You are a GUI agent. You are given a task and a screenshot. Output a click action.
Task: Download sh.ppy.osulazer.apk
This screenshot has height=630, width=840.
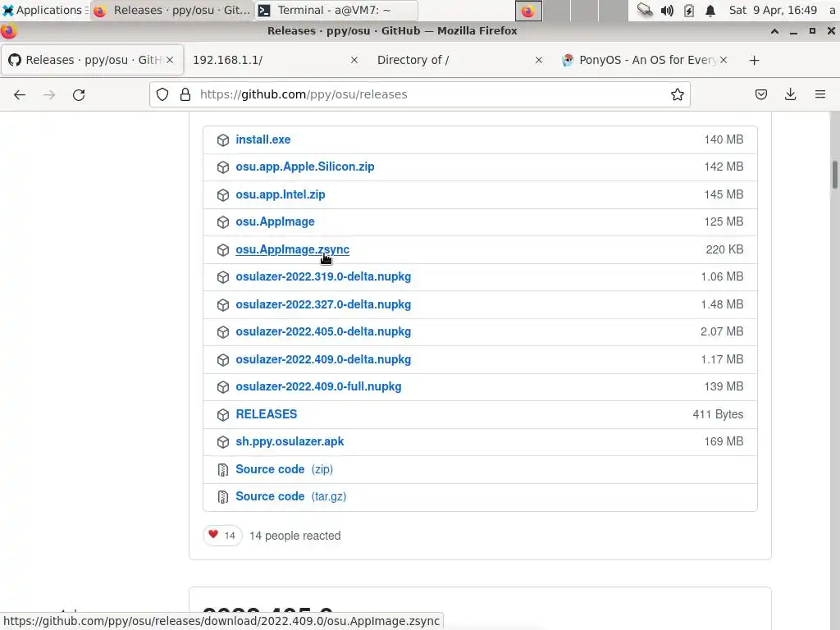pos(290,441)
